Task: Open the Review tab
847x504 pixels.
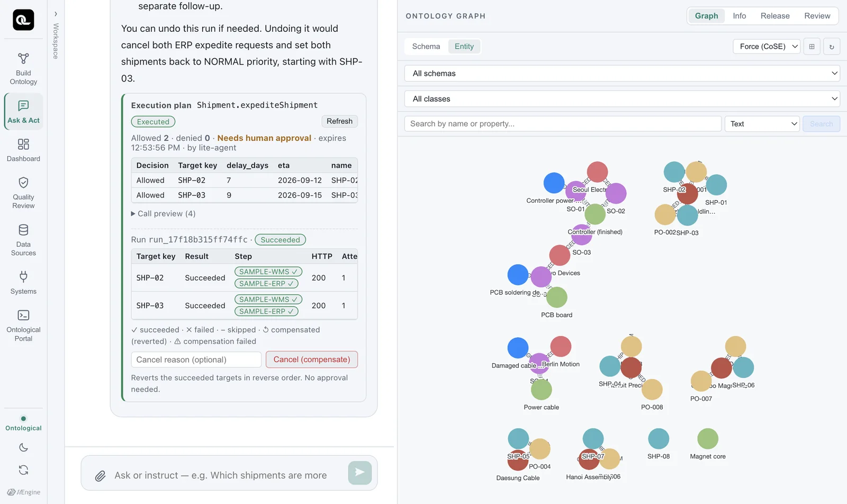Action: pyautogui.click(x=817, y=16)
